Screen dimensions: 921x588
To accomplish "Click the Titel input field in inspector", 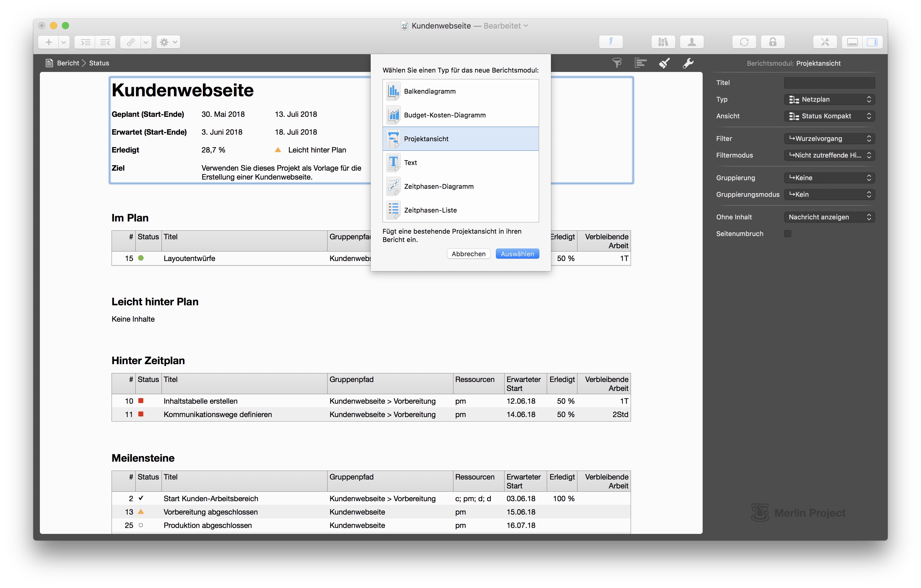I will [829, 83].
